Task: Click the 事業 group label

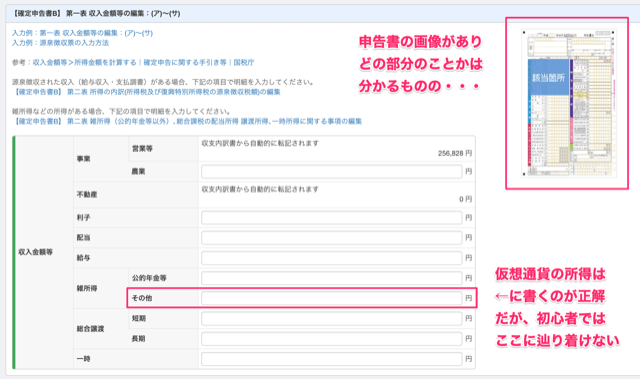Action: tap(83, 159)
